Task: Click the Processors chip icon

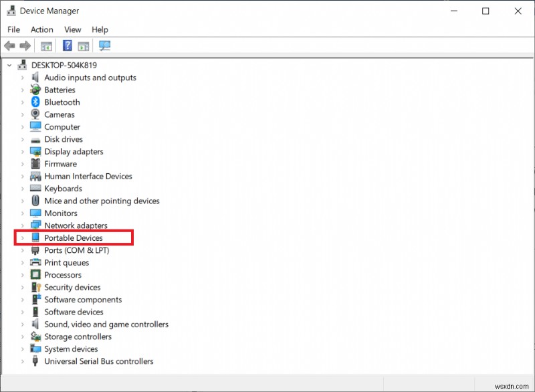Action: pyautogui.click(x=35, y=275)
